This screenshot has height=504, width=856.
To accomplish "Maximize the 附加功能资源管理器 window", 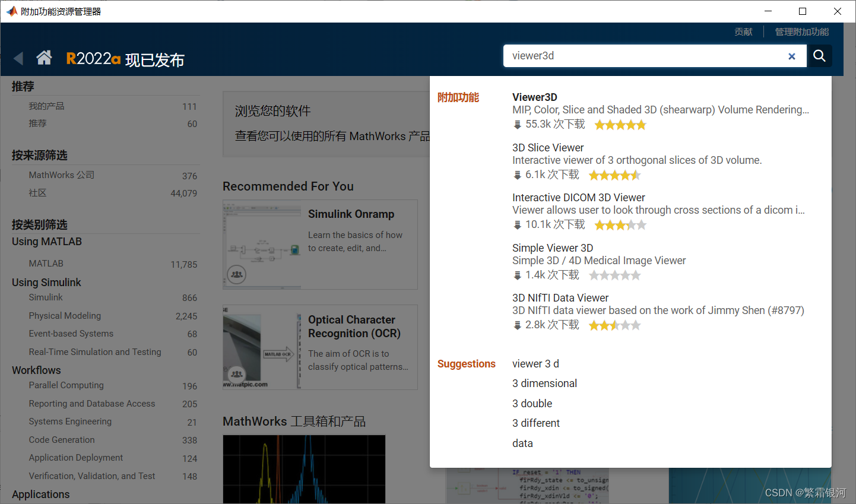I will point(803,11).
